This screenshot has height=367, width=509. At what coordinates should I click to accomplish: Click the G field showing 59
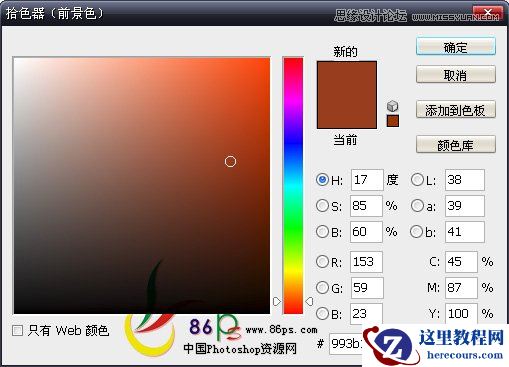coord(367,287)
